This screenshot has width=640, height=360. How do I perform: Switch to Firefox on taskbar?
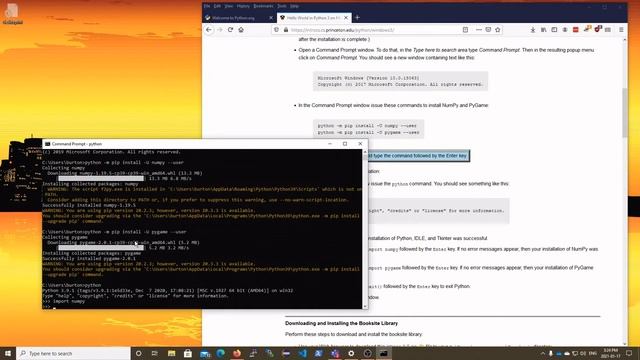point(237,353)
